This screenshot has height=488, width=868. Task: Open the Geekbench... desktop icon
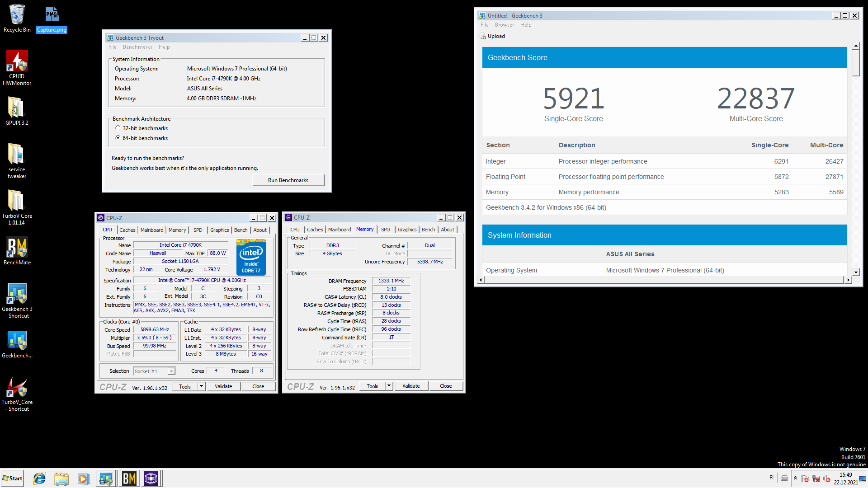[17, 344]
